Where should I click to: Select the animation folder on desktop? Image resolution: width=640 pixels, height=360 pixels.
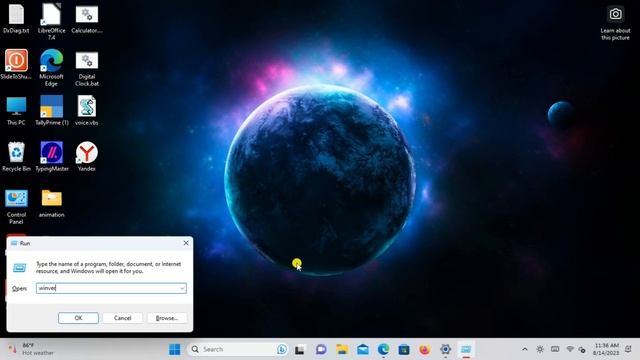(51, 203)
